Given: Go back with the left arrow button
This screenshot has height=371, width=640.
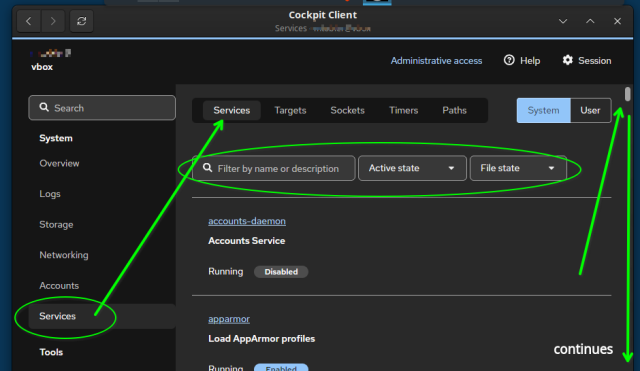Looking at the screenshot, I should point(29,21).
